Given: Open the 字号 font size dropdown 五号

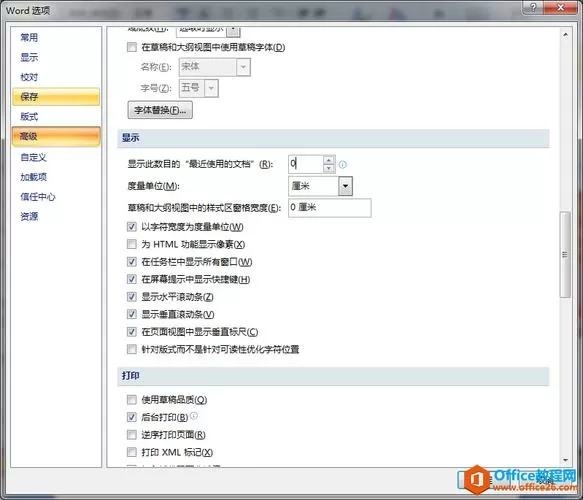Looking at the screenshot, I should pyautogui.click(x=211, y=88).
